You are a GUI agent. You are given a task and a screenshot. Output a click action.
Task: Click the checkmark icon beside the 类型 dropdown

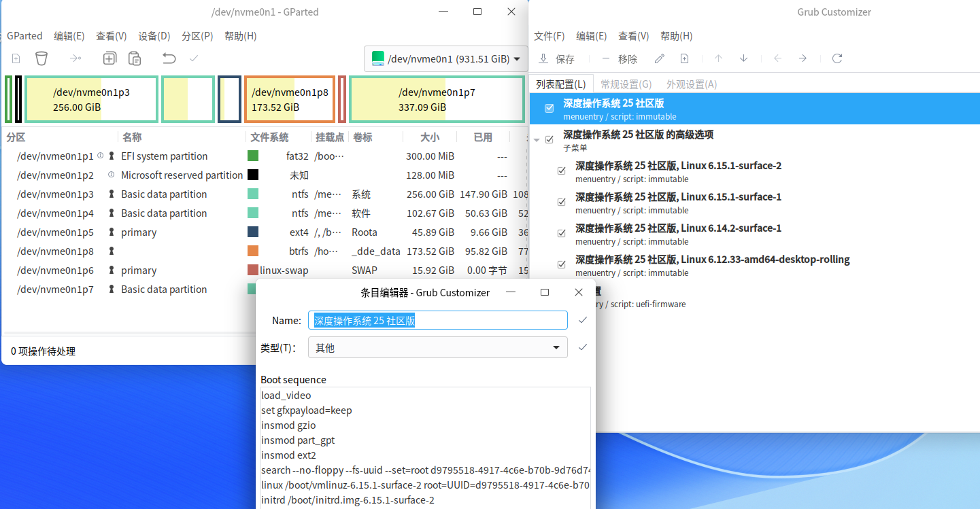point(582,347)
